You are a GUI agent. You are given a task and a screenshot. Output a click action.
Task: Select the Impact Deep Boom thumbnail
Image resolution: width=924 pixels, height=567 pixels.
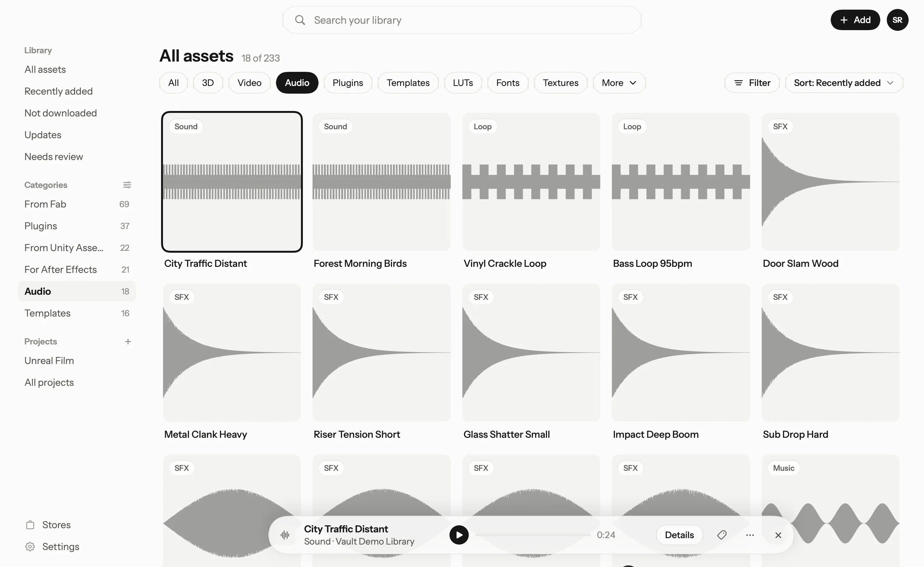680,352
